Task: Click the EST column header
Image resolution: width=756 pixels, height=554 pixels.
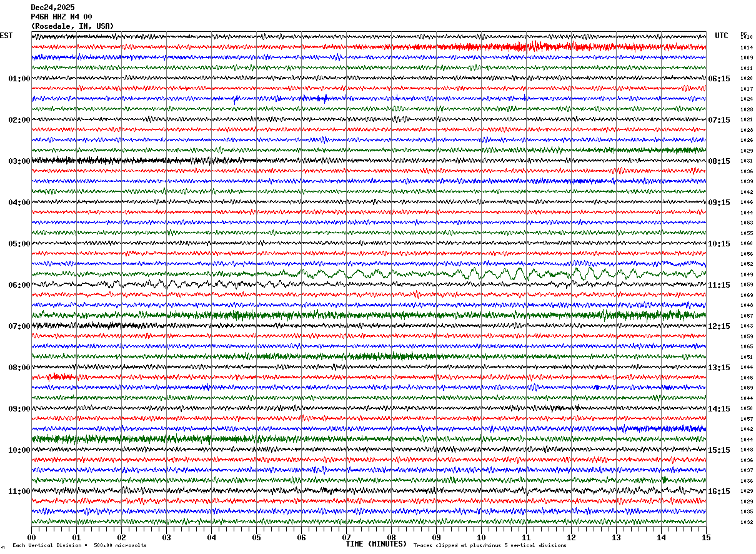Action: click(x=6, y=36)
